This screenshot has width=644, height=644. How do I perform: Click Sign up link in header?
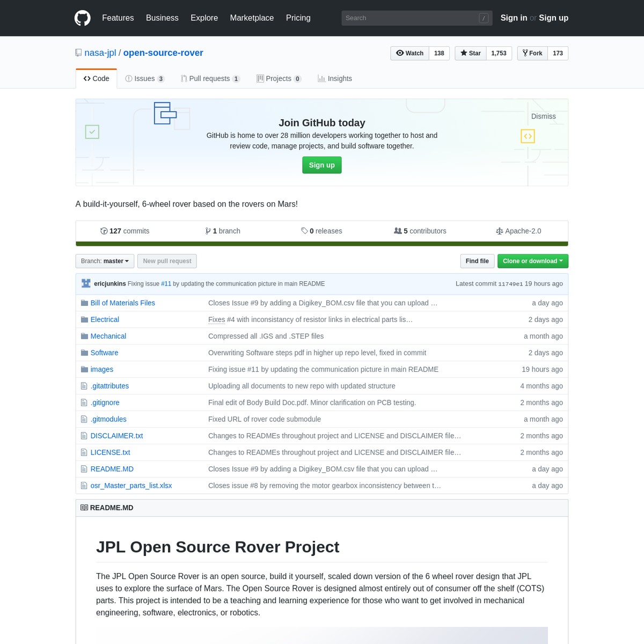tap(553, 18)
